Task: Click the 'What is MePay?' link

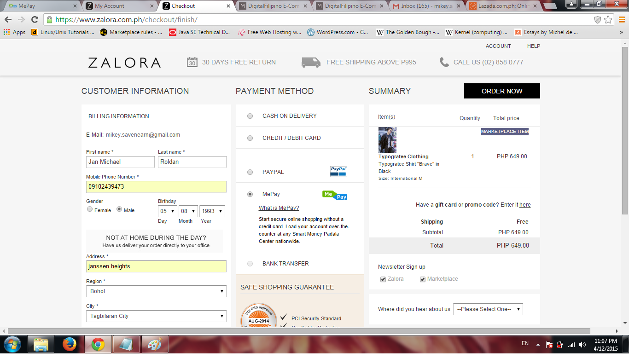Action: click(x=279, y=208)
